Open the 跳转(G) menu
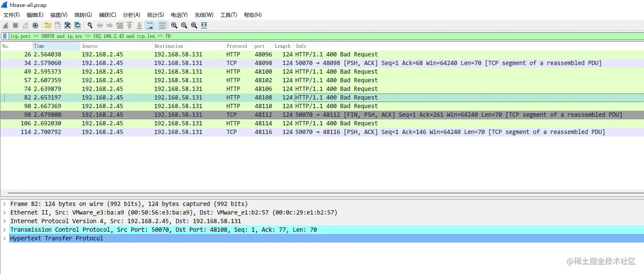This screenshot has height=274, width=644. [83, 15]
